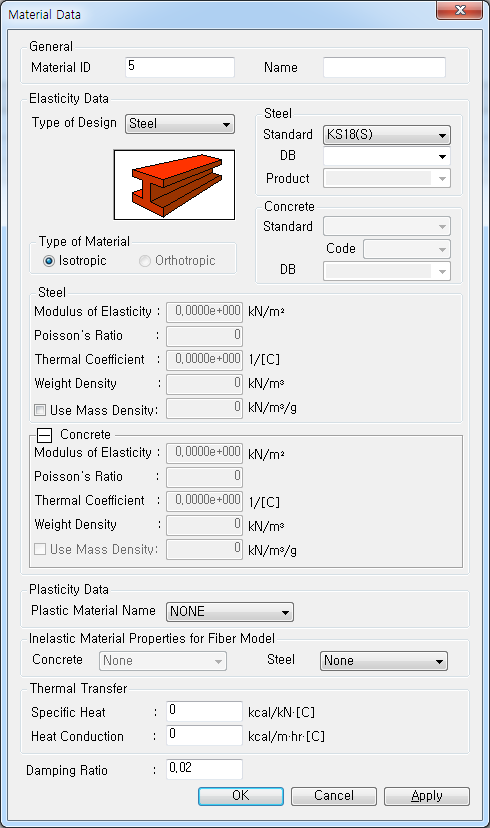Click the Concrete Standard dropdown arrow
Viewport: 490px width, 828px height.
point(442,227)
